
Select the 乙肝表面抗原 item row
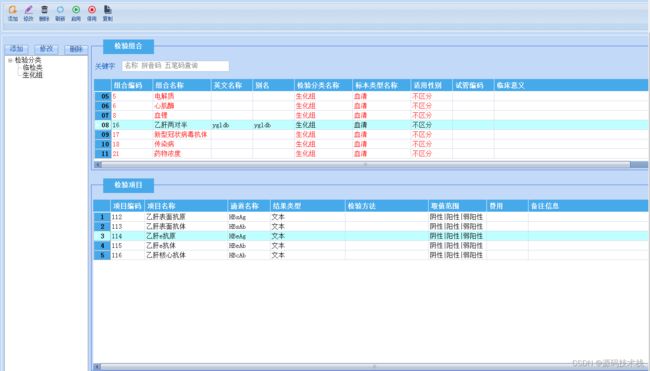[x=371, y=217]
